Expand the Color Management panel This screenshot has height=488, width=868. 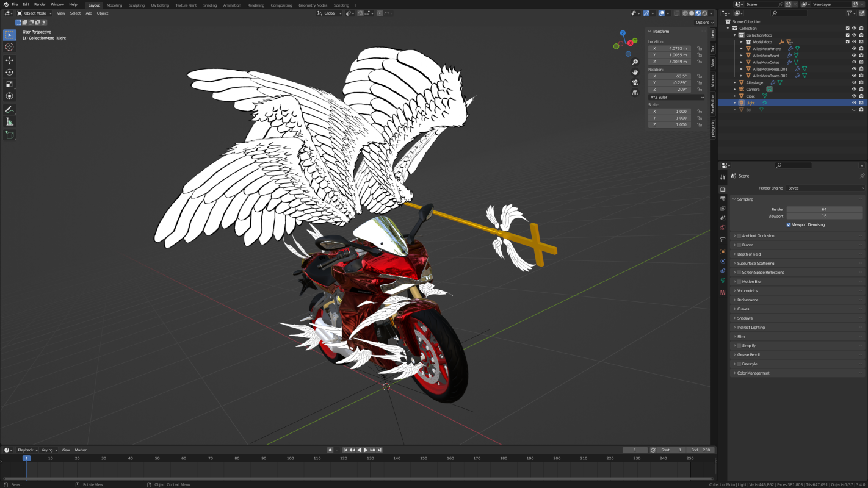click(x=753, y=373)
